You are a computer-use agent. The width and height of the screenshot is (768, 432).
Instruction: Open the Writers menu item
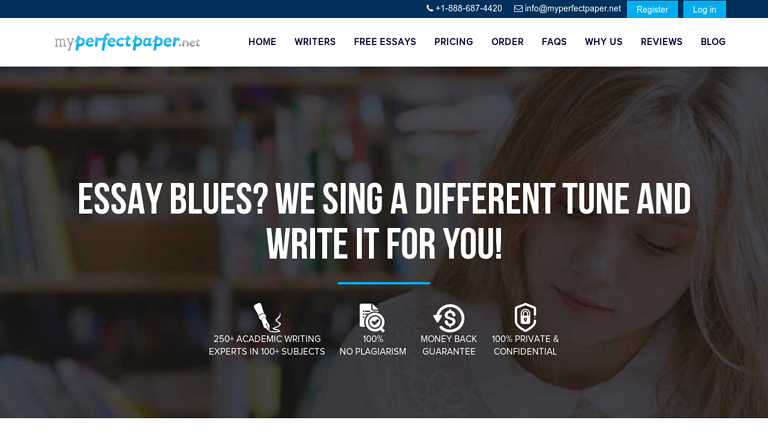(315, 42)
